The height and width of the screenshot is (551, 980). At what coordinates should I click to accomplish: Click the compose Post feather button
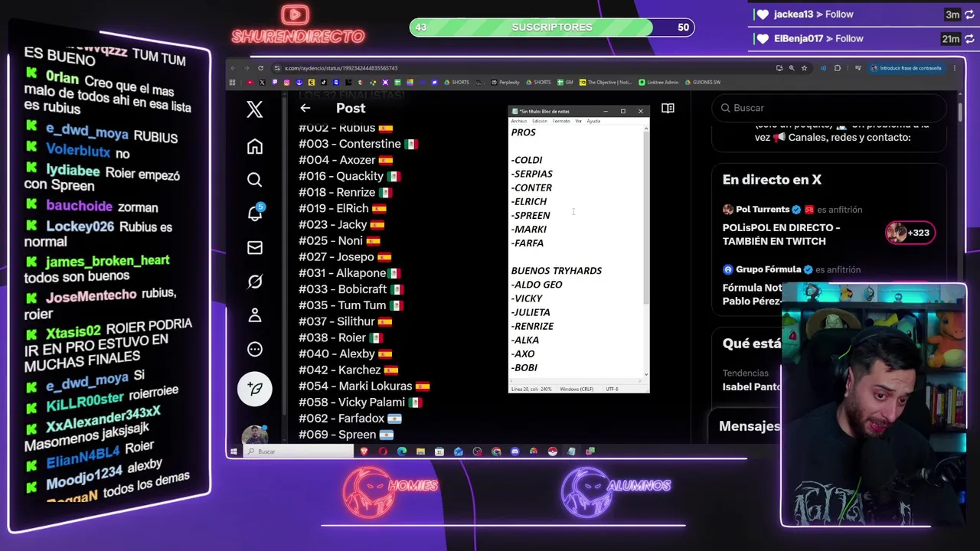click(255, 389)
